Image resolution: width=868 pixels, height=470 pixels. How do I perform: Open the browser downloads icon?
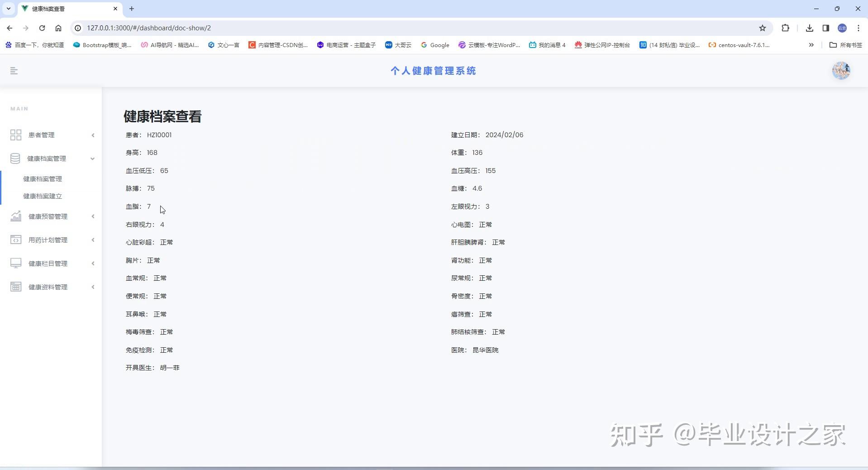click(810, 28)
